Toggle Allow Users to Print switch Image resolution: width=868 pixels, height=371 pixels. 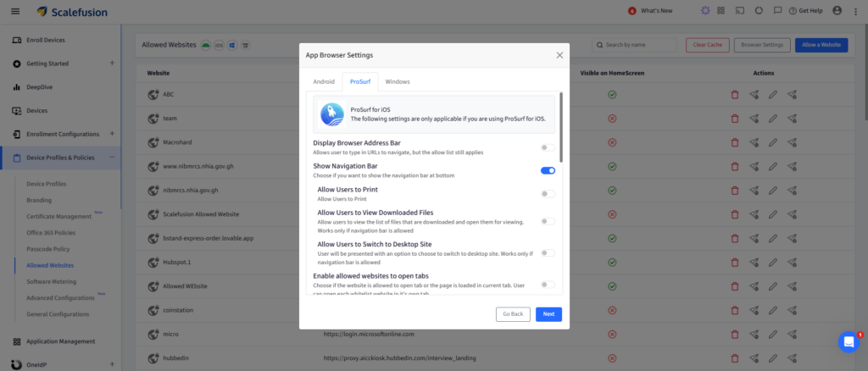pyautogui.click(x=548, y=193)
